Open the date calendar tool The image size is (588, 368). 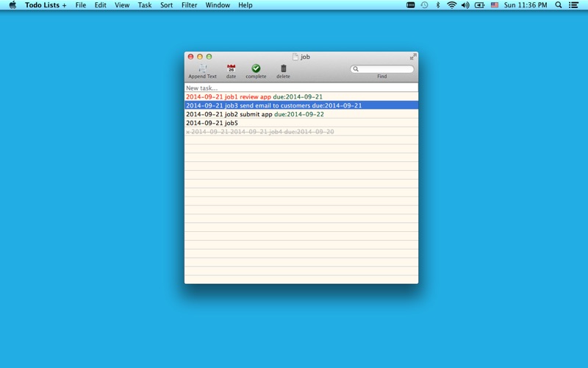click(231, 68)
